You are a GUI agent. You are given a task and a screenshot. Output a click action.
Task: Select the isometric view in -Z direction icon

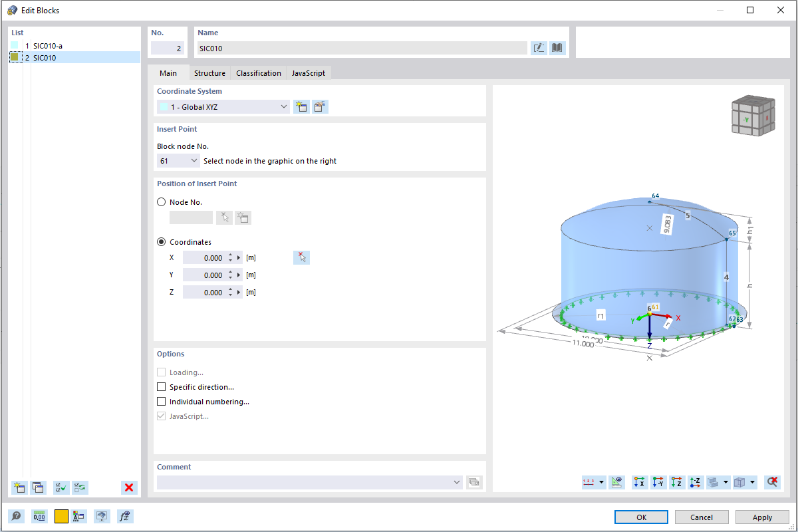tap(694, 481)
